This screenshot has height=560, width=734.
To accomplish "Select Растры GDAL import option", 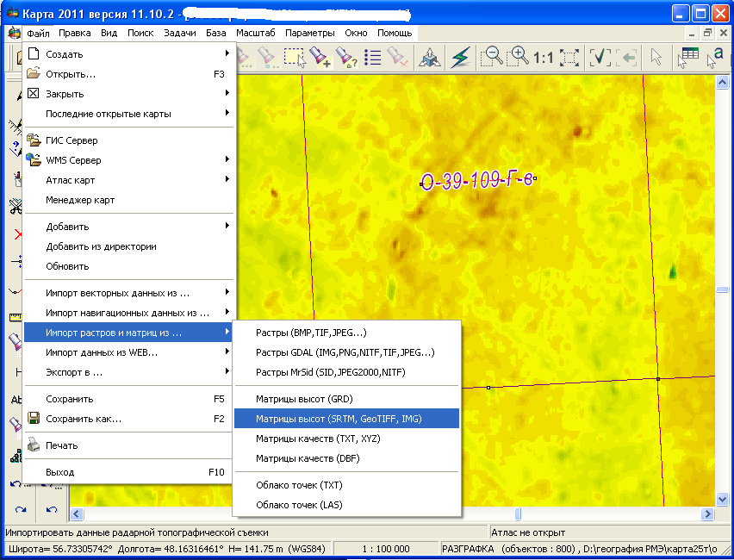I will tap(345, 352).
